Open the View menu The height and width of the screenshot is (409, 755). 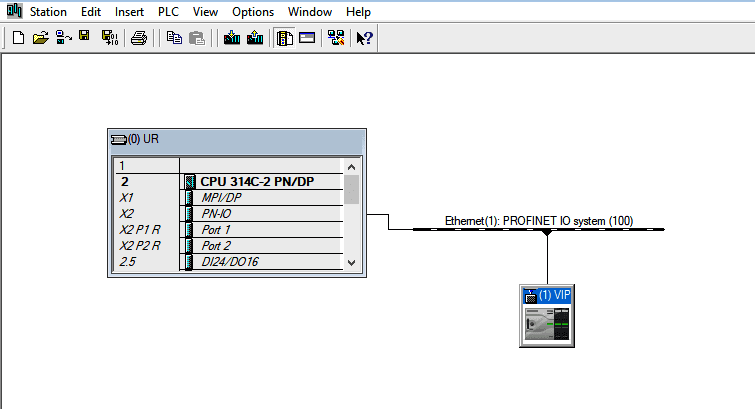[205, 12]
